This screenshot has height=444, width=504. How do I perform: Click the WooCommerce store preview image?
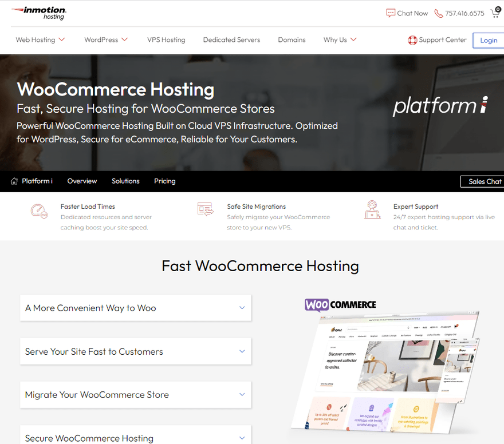[385, 372]
